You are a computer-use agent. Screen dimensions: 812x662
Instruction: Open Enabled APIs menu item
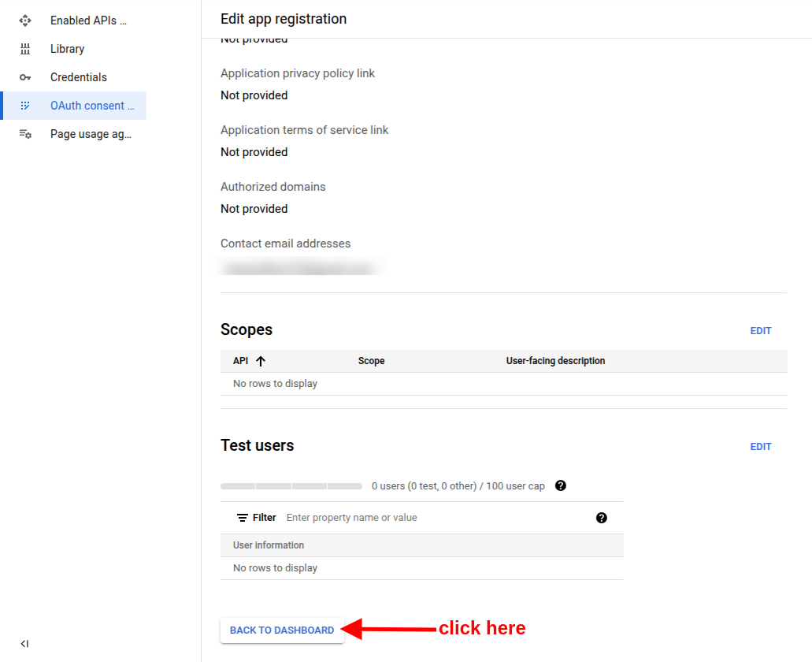click(88, 20)
